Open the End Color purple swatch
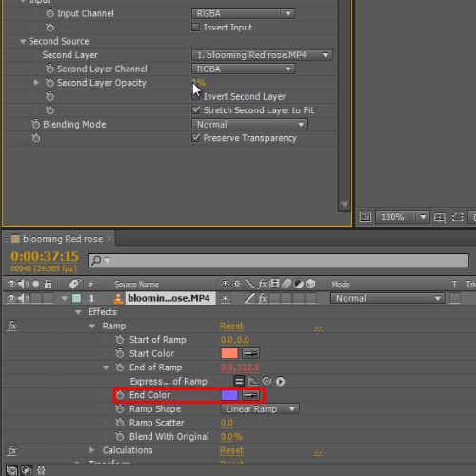This screenshot has width=476, height=476. pyautogui.click(x=229, y=395)
